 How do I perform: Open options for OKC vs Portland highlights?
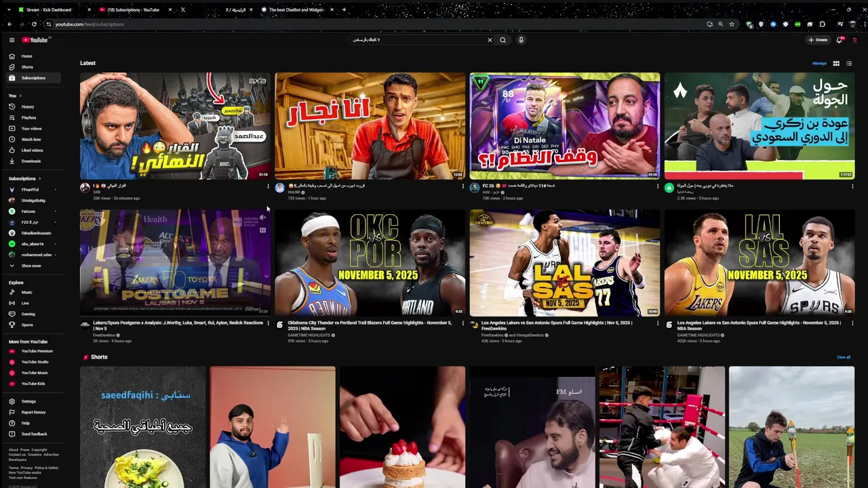click(463, 323)
